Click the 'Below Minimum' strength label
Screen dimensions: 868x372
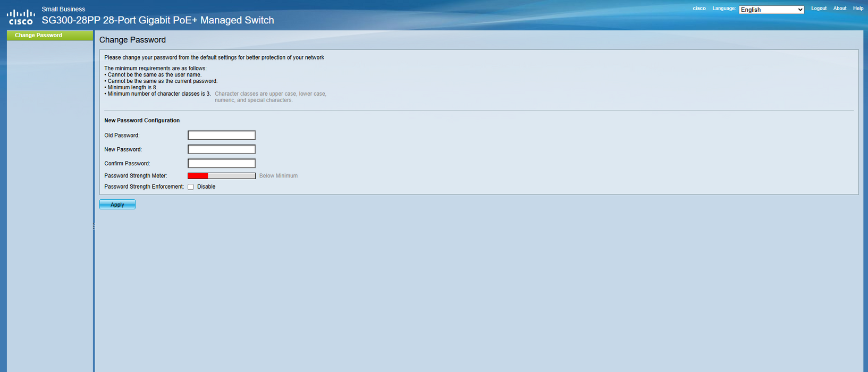[279, 176]
